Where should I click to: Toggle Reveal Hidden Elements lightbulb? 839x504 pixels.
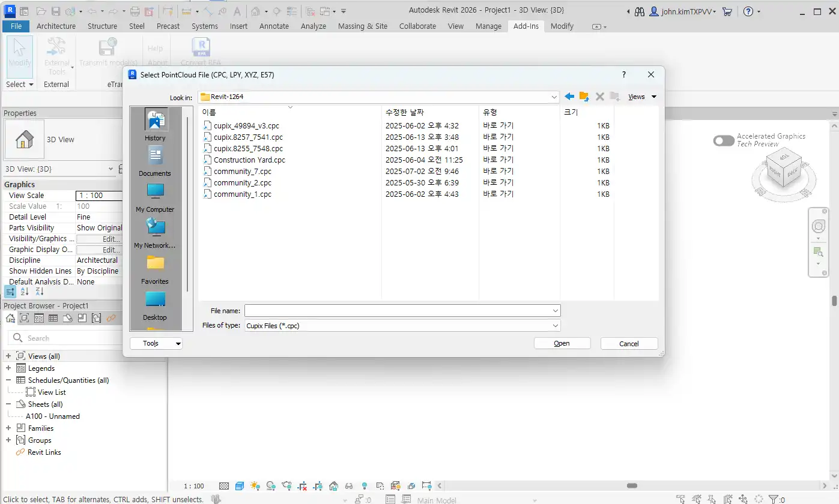[364, 486]
